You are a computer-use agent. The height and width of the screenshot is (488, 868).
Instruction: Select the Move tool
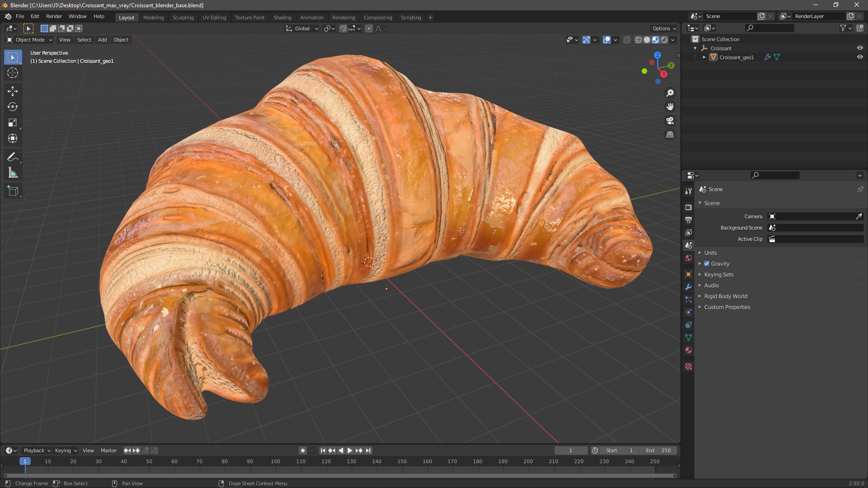tap(13, 91)
